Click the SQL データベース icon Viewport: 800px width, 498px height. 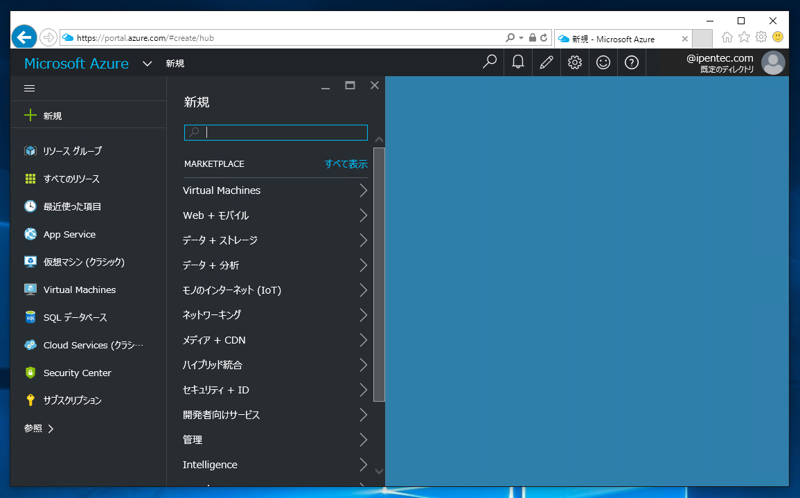(x=30, y=317)
